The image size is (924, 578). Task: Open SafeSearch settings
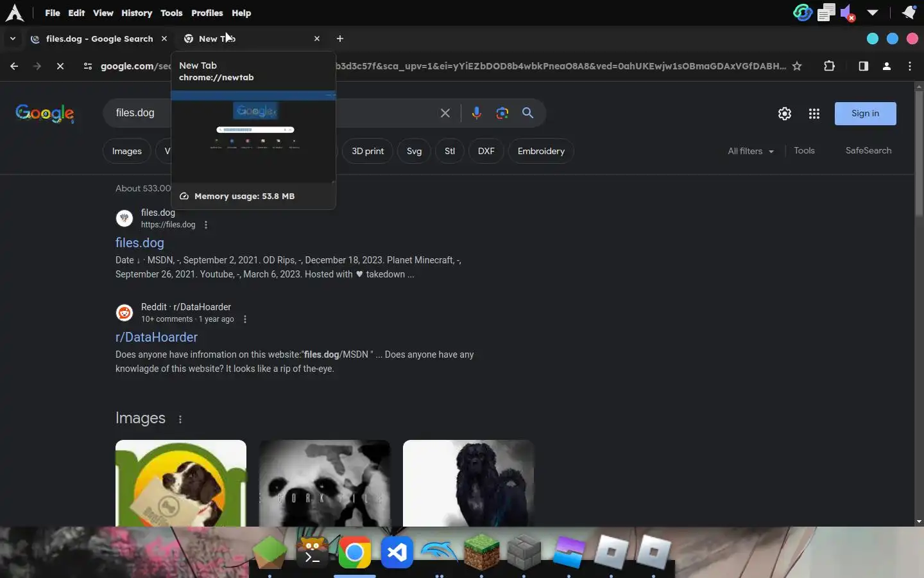point(868,150)
